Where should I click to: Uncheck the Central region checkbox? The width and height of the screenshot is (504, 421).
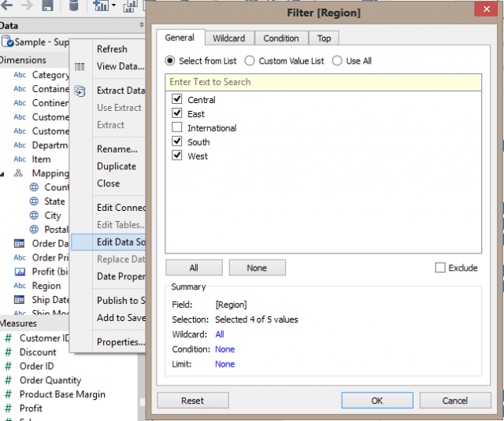176,99
